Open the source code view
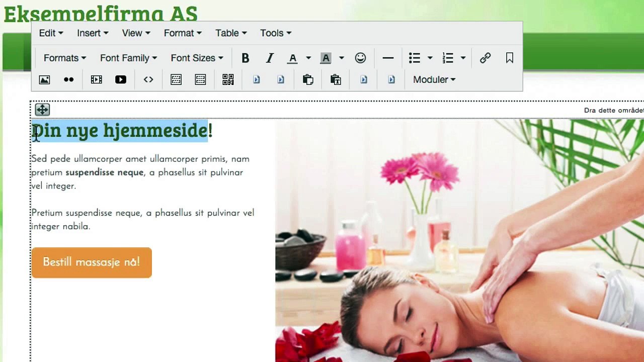Viewport: 644px width, 362px height. pyautogui.click(x=148, y=79)
